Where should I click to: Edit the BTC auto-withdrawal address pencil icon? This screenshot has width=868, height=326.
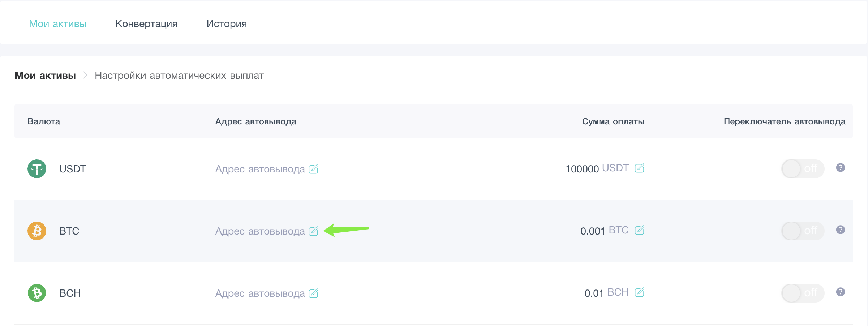313,231
